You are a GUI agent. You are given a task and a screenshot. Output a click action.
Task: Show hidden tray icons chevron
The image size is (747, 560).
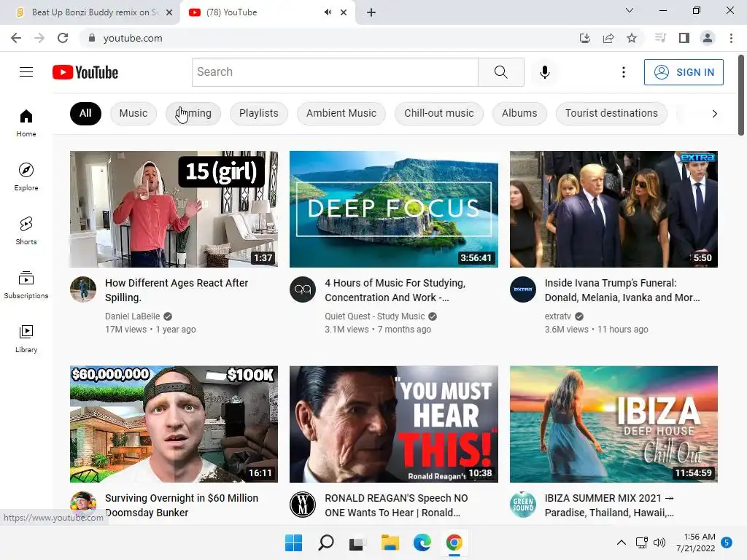pyautogui.click(x=622, y=542)
